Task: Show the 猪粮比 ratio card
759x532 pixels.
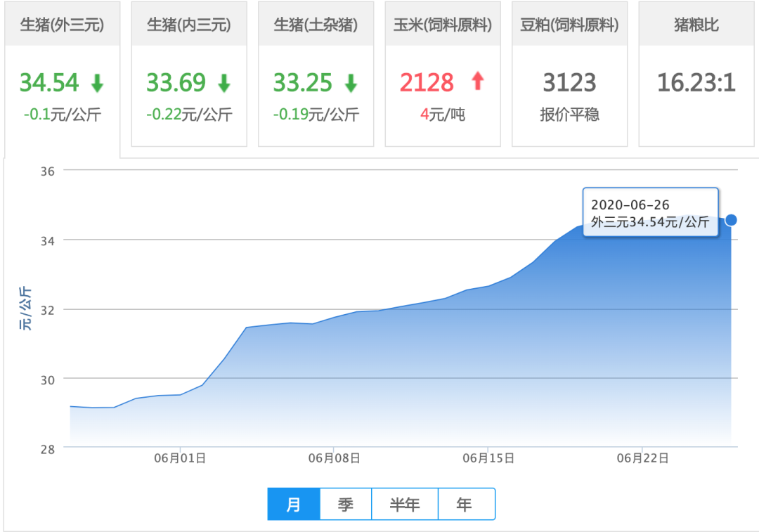Action: (696, 25)
